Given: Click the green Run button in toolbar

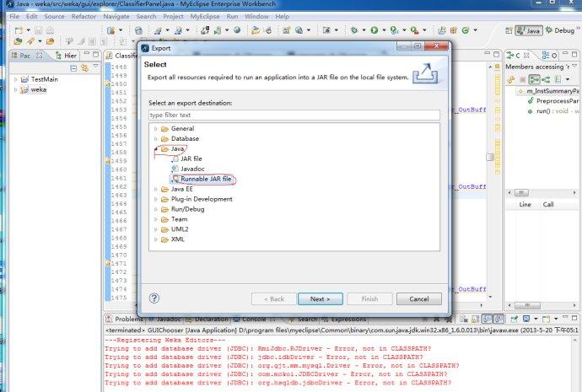Looking at the screenshot, I should (375, 30).
